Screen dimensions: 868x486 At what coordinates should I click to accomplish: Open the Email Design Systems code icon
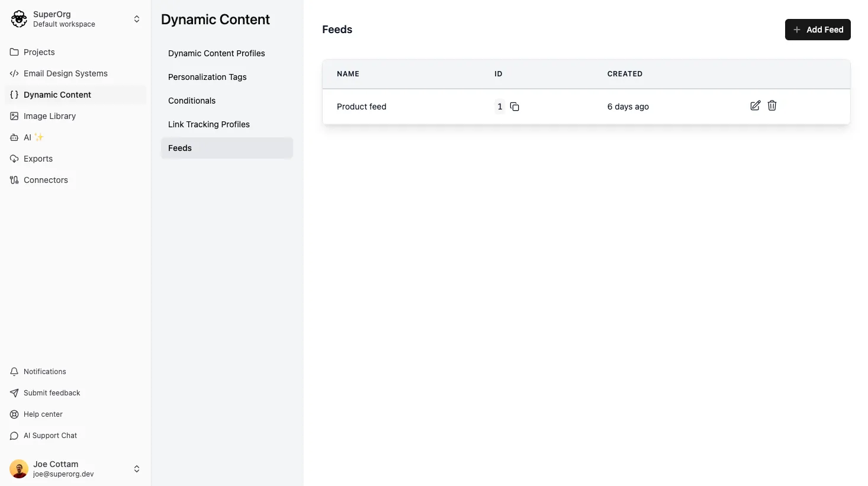(x=14, y=73)
